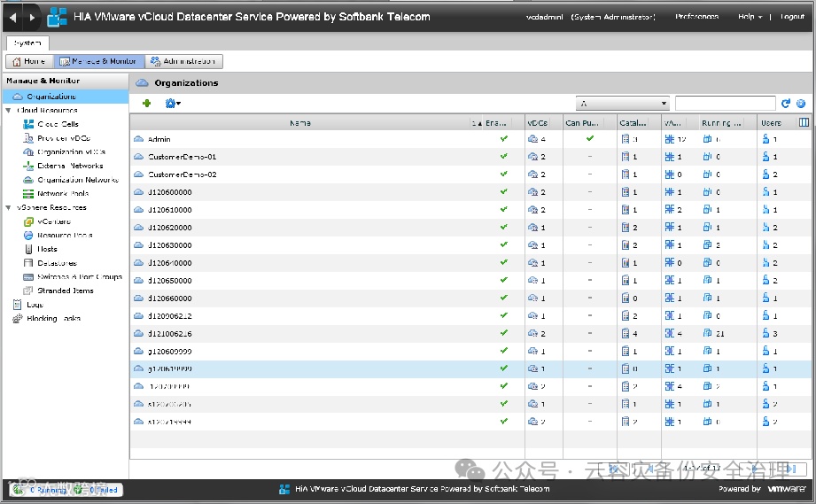The width and height of the screenshot is (816, 504).
Task: Click the column chooser icon in table header
Action: pos(804,122)
